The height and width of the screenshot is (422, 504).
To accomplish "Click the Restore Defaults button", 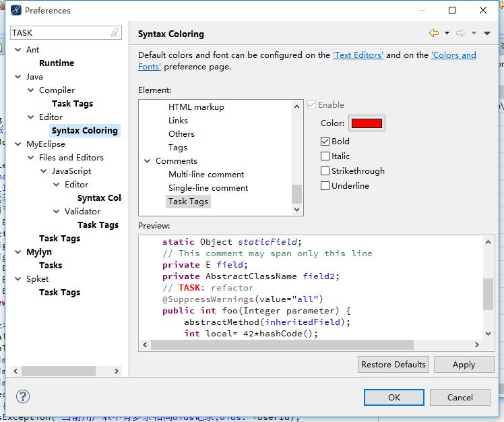I will (393, 365).
